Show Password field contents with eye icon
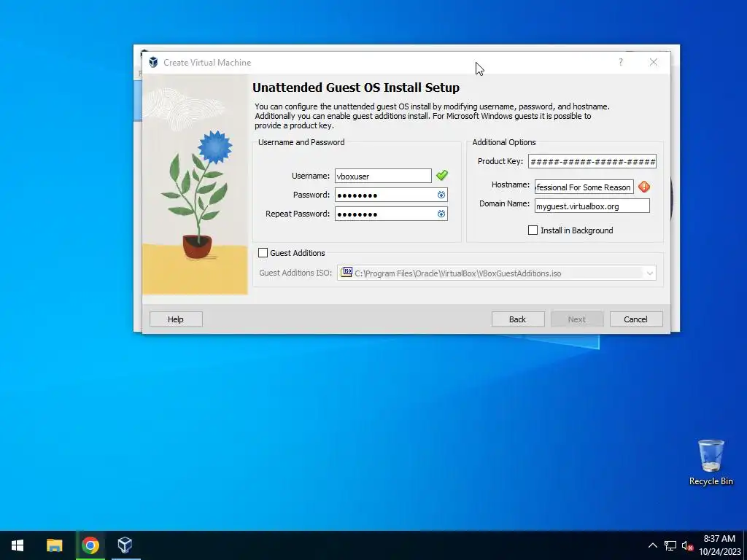Viewport: 747px width, 560px height. click(441, 195)
